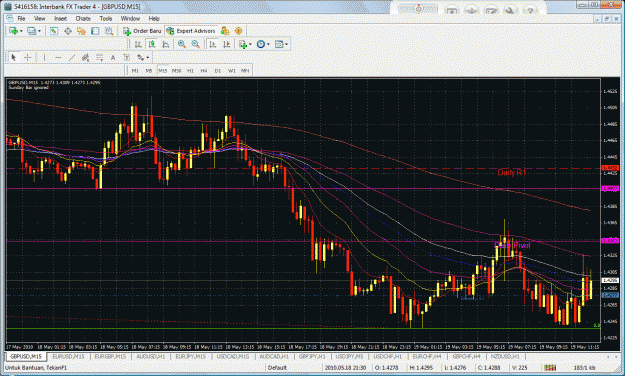
Task: Expand the Periods dropdown arrow
Action: pos(269,44)
